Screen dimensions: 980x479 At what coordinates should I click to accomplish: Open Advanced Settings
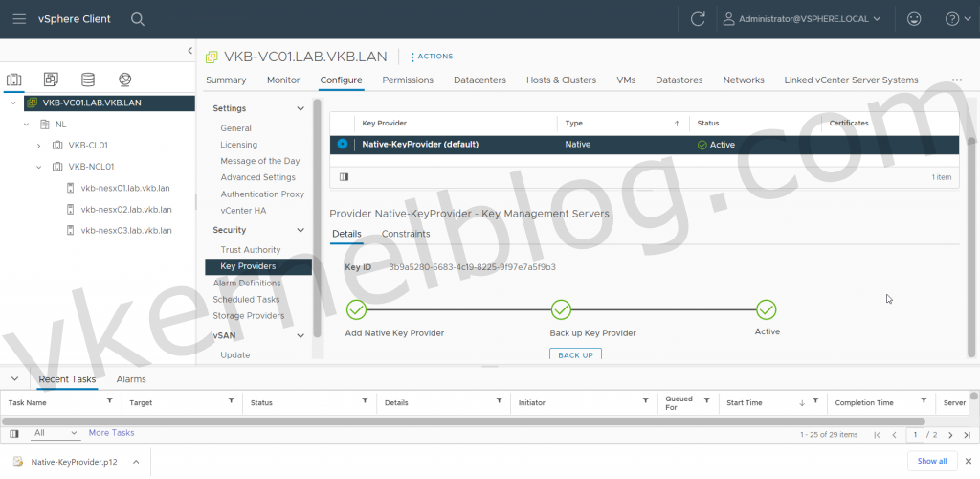257,177
